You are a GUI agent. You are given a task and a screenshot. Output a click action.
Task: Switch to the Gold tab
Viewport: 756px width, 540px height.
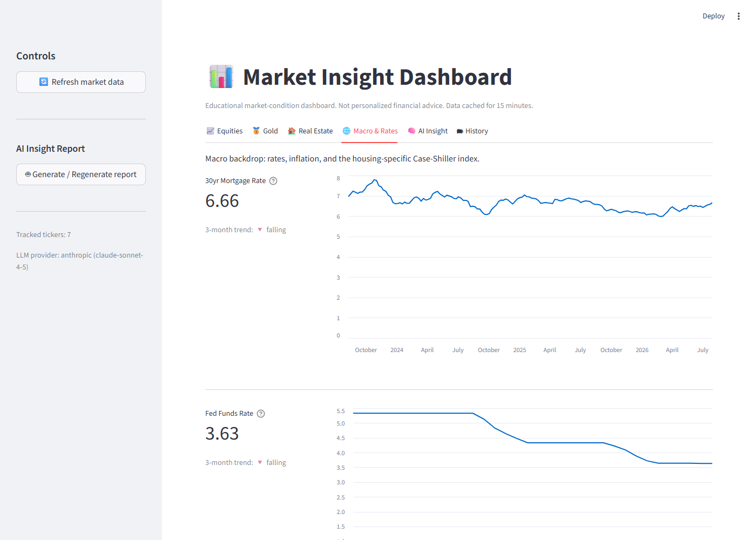[265, 131]
